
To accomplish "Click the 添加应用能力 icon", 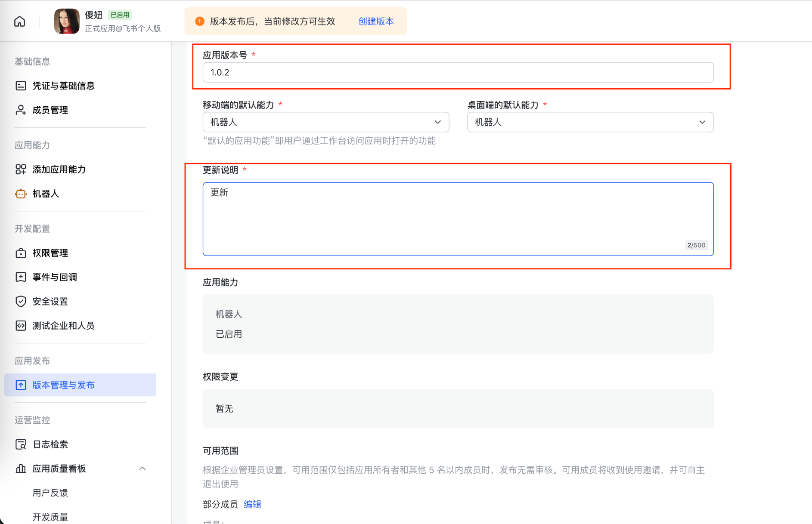I will coord(21,169).
